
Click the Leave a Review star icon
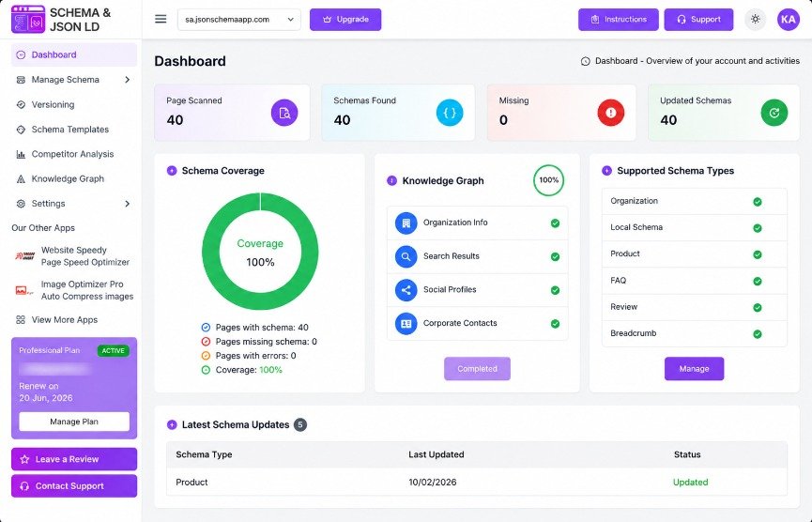point(24,459)
